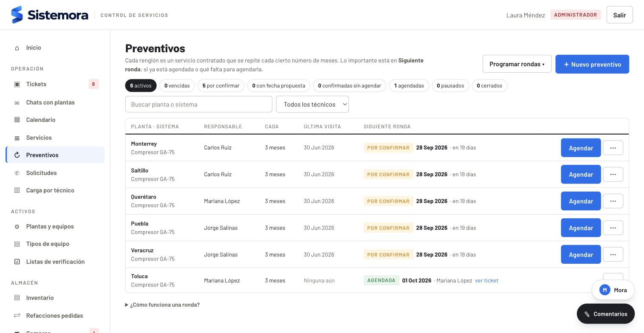Click Agendar for Monterrey row
The width and height of the screenshot is (644, 333).
click(581, 148)
